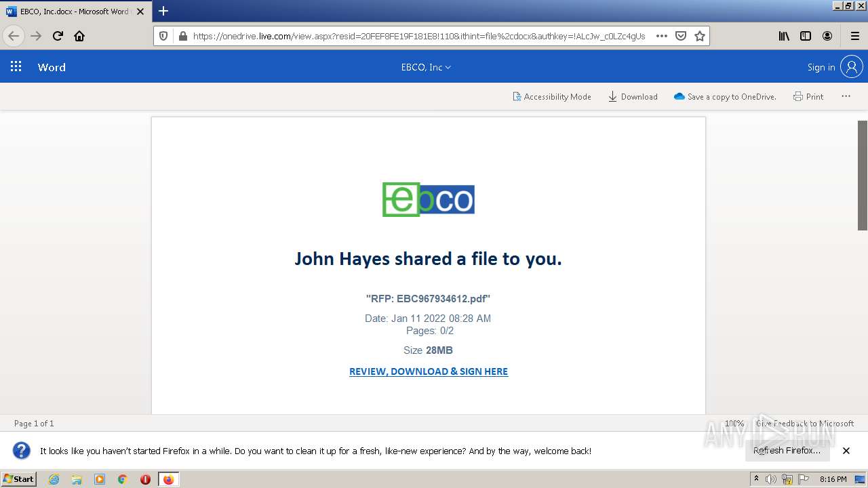Download the document
This screenshot has width=868, height=488.
[633, 96]
